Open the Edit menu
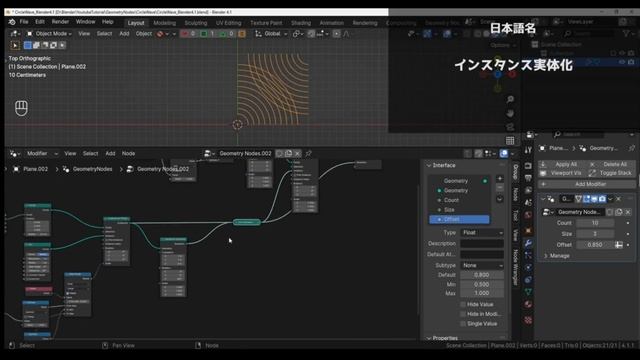 coord(40,22)
